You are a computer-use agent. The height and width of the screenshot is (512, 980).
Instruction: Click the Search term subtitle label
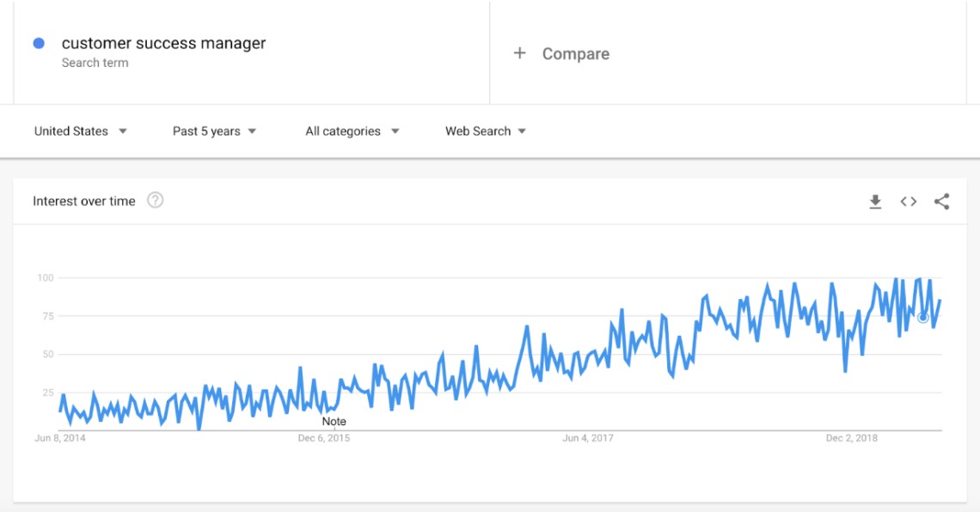tap(95, 63)
